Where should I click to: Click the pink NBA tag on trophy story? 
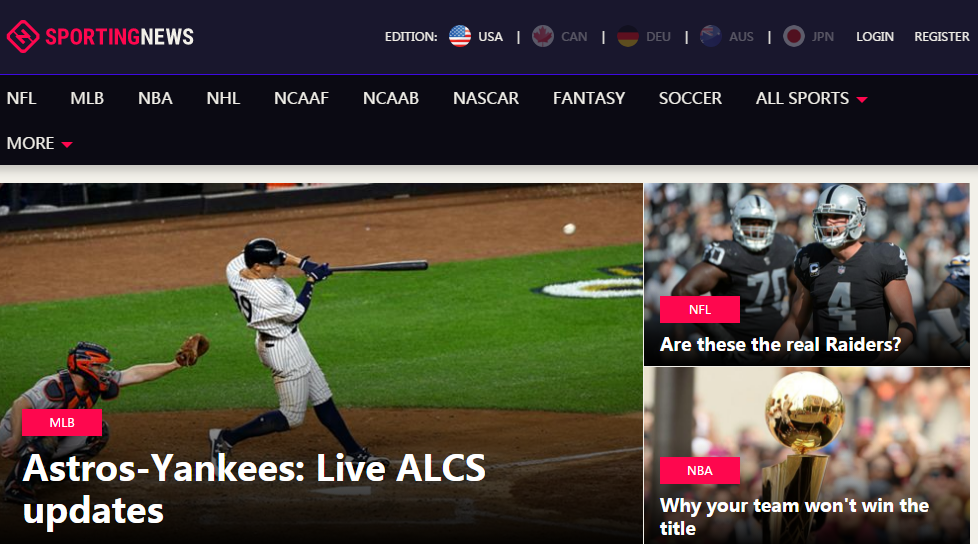(700, 470)
